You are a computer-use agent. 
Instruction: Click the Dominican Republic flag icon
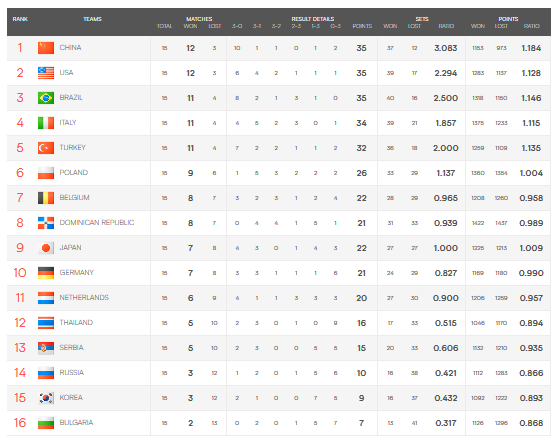(x=46, y=223)
